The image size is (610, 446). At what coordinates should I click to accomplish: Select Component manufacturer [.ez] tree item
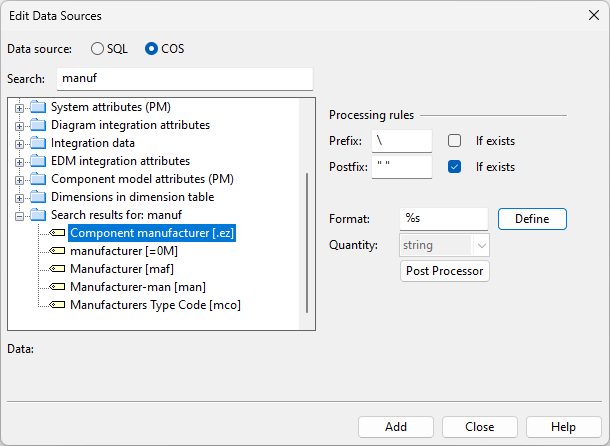[x=152, y=233]
